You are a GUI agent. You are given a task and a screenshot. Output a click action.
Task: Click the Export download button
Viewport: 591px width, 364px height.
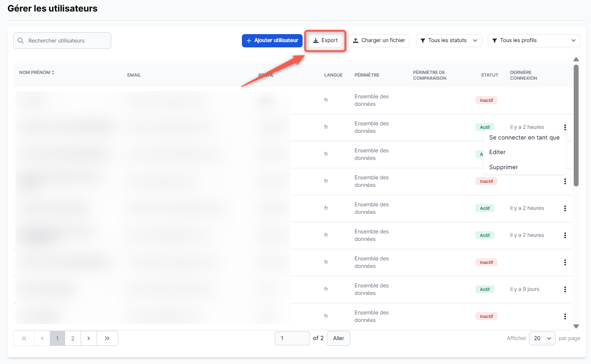pyautogui.click(x=325, y=41)
